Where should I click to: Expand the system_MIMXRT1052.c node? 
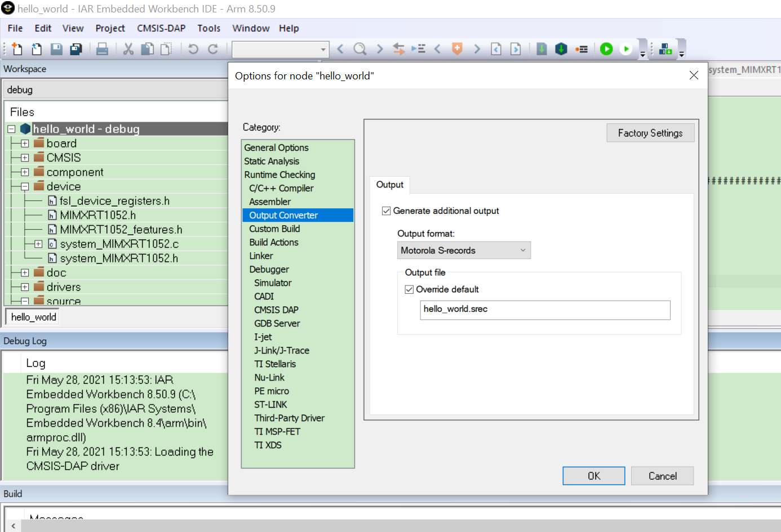(x=38, y=244)
